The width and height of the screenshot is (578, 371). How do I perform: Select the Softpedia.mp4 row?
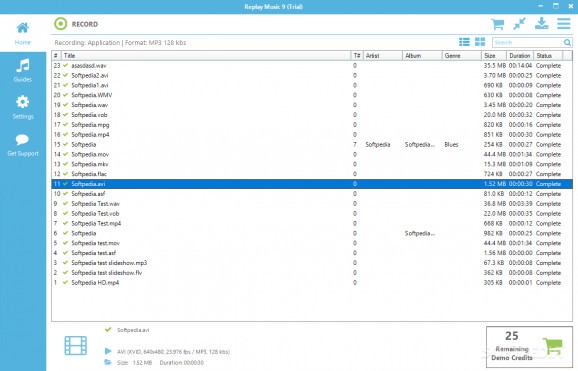[x=312, y=135]
